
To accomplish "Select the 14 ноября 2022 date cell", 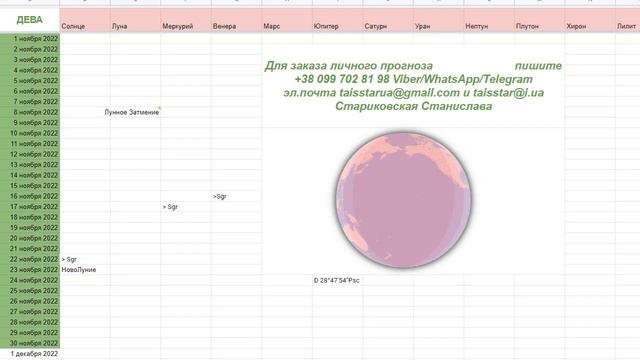I will 30,176.
